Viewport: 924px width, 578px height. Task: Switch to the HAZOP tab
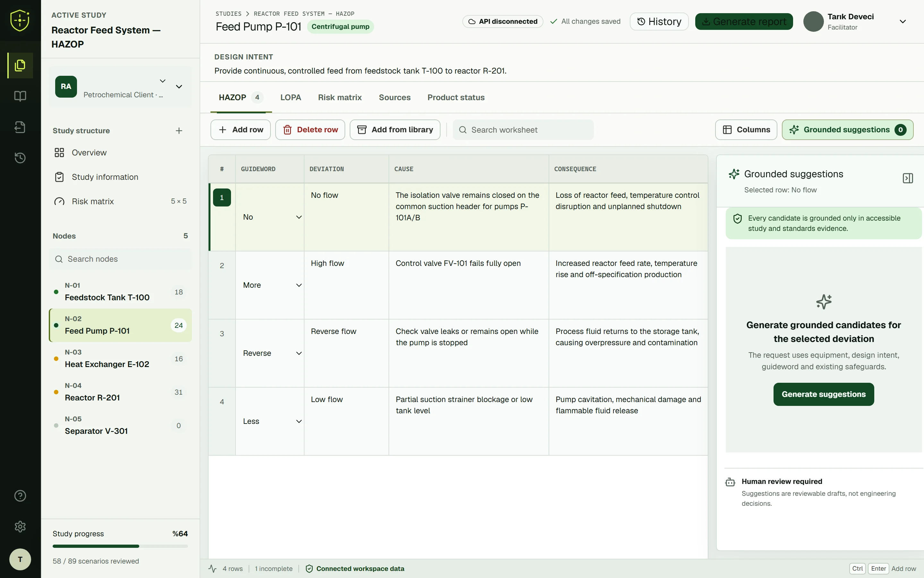(x=241, y=98)
